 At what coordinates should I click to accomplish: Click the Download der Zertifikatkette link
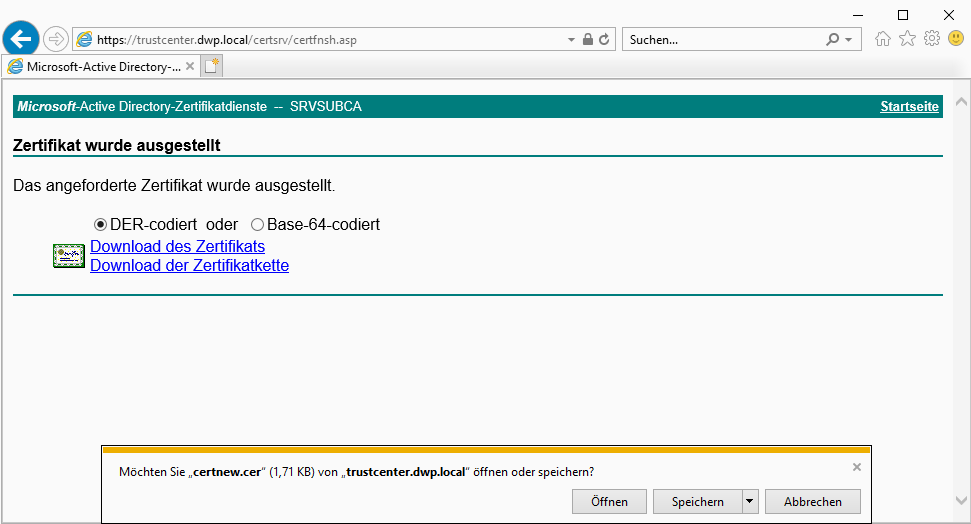(189, 265)
